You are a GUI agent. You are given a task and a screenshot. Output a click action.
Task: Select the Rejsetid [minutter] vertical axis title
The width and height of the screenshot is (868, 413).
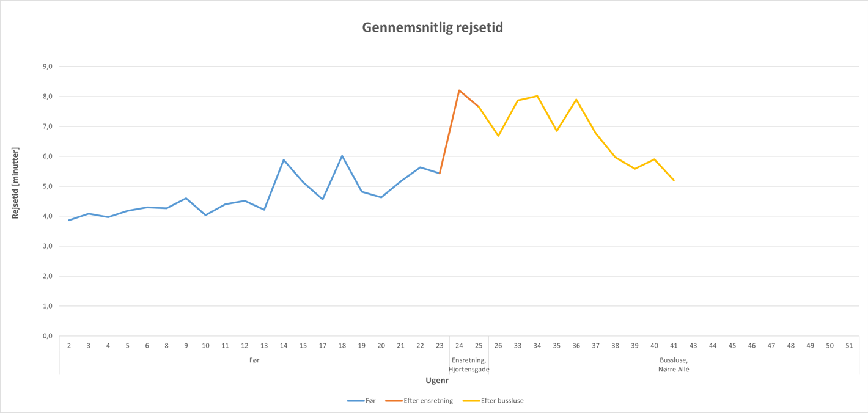pos(15,183)
